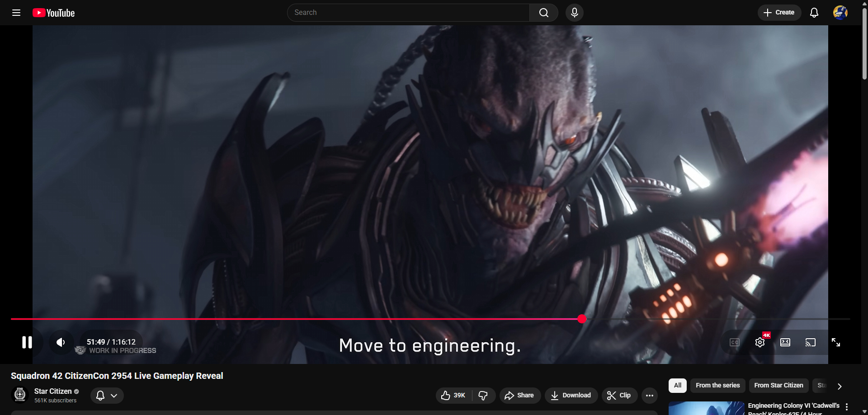
Task: Start voice search with microphone icon
Action: pos(574,13)
